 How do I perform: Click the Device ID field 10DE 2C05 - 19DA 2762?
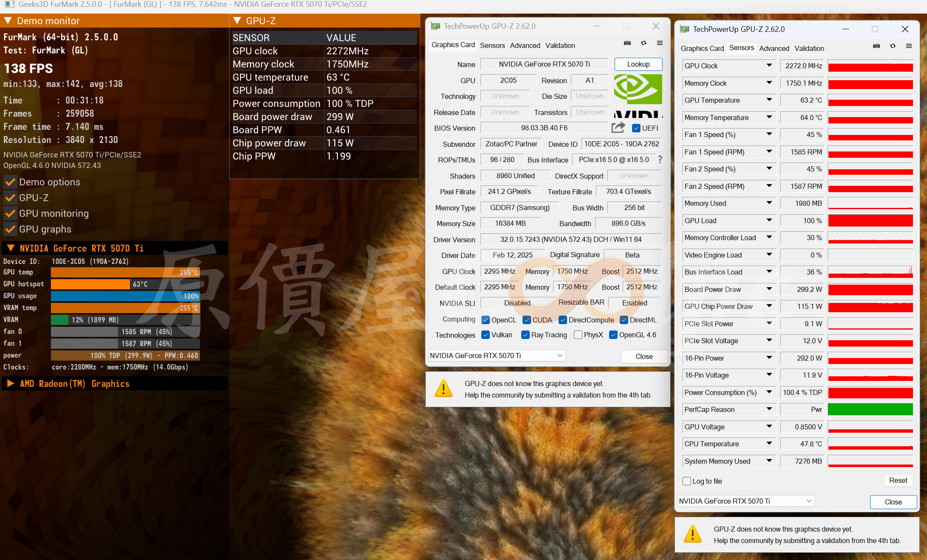coord(621,144)
